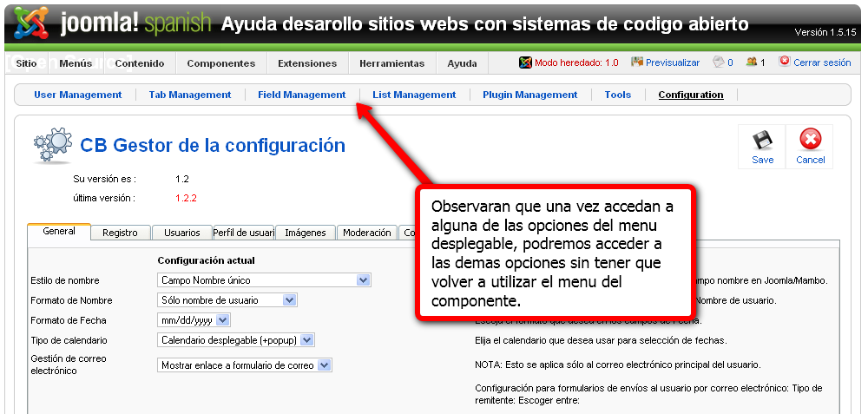Click the gears configuration icon
The width and height of the screenshot is (868, 414).
tap(53, 146)
